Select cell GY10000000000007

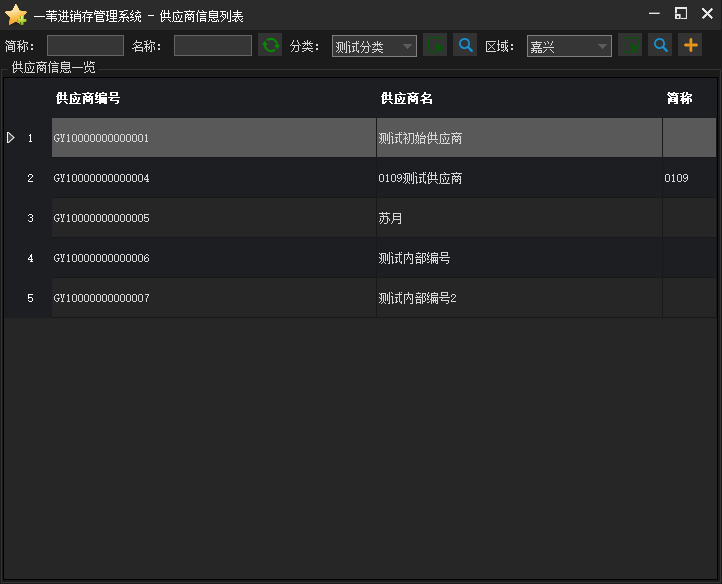214,298
